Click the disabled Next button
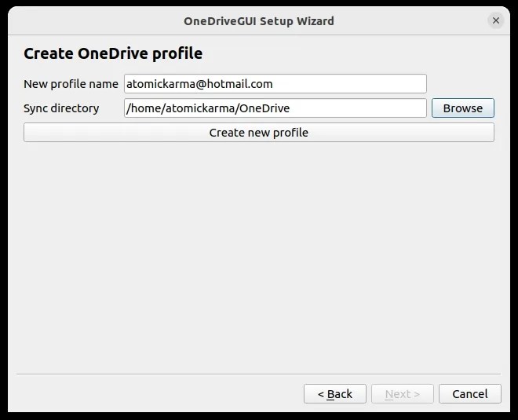518x420 pixels. pyautogui.click(x=403, y=394)
